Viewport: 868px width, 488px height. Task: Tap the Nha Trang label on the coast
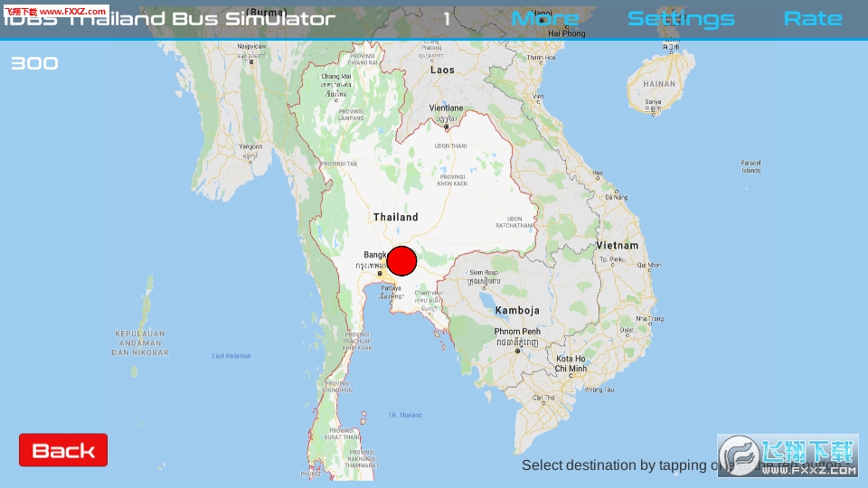(648, 319)
